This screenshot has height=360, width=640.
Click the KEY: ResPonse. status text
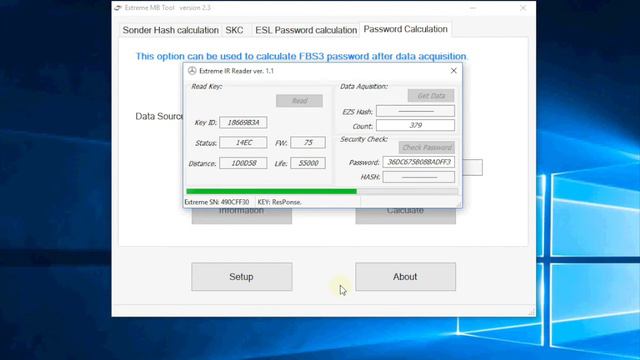280,202
